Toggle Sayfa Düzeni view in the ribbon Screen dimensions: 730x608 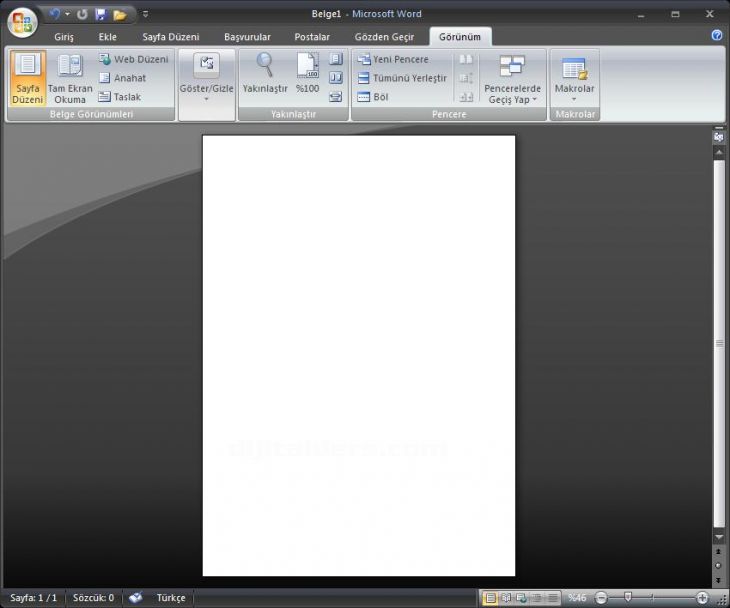(x=27, y=78)
